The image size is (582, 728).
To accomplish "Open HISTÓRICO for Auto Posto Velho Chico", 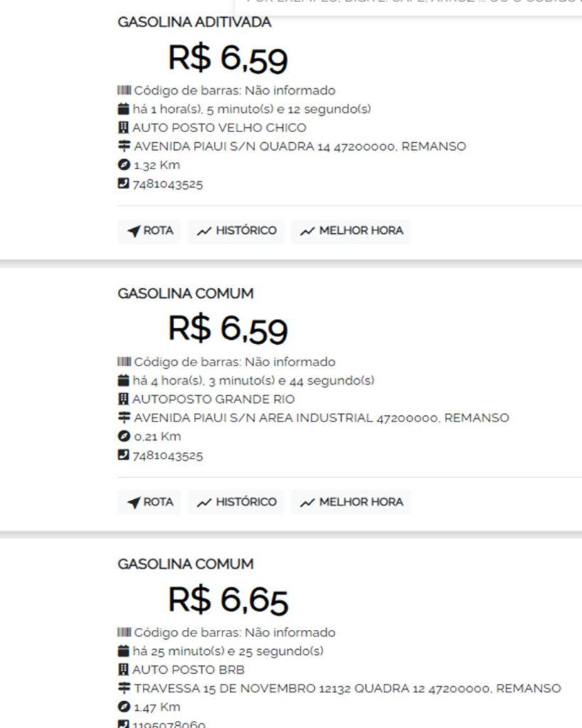I will pos(236,231).
